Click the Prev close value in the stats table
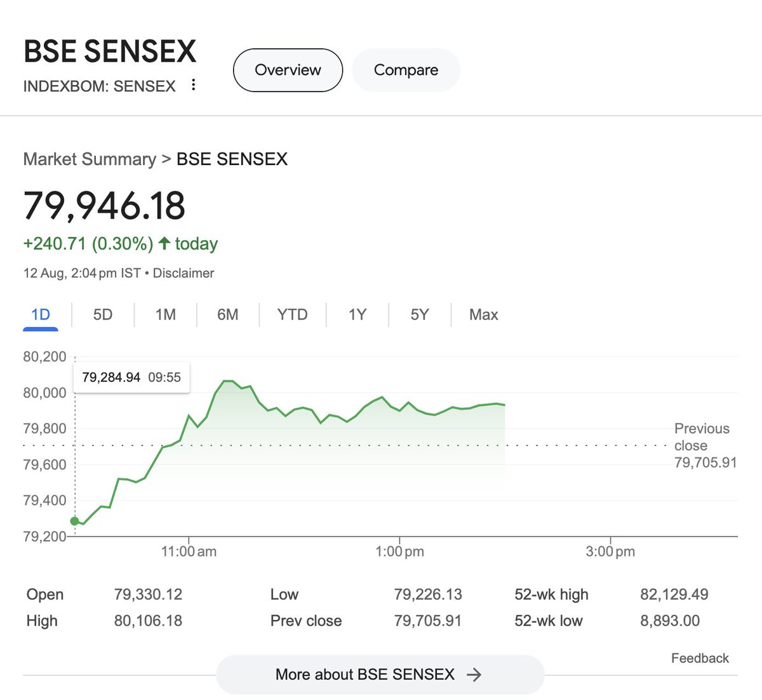Image resolution: width=762 pixels, height=700 pixels. coord(428,621)
